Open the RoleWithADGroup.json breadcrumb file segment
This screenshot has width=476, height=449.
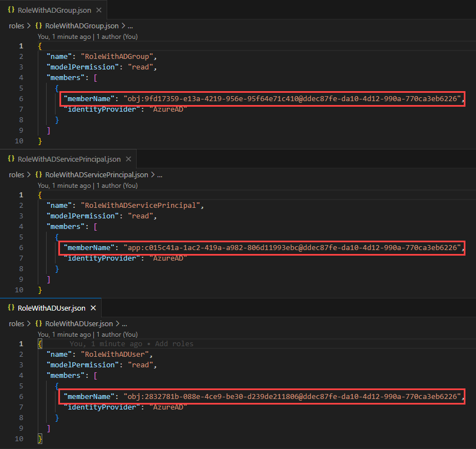click(x=82, y=26)
